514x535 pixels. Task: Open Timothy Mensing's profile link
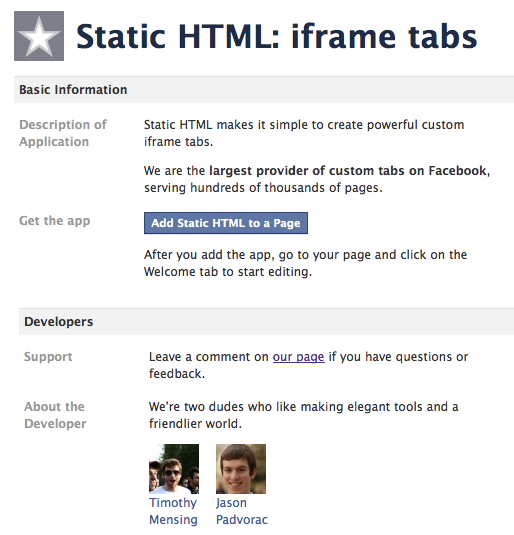(173, 511)
